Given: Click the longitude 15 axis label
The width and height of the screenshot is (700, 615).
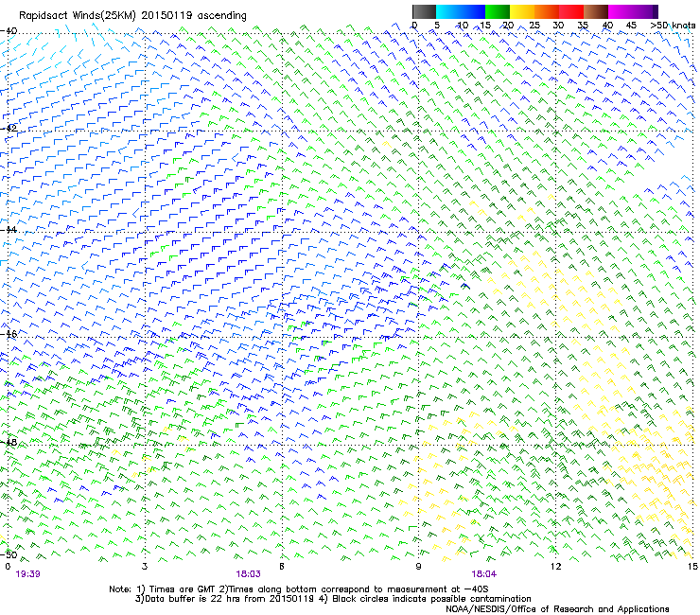Looking at the screenshot, I should pyautogui.click(x=692, y=567).
